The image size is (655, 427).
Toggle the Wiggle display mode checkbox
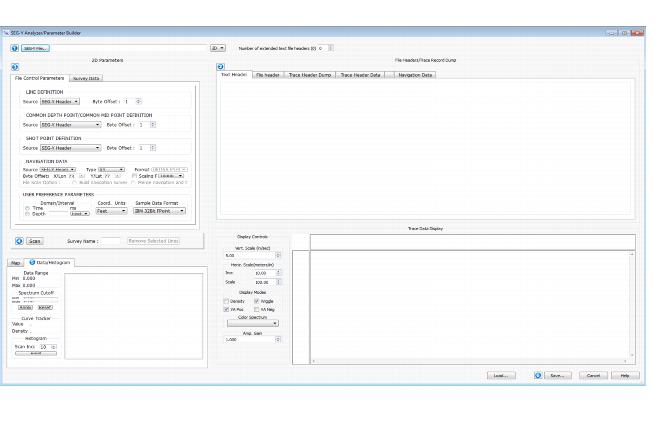coord(257,301)
